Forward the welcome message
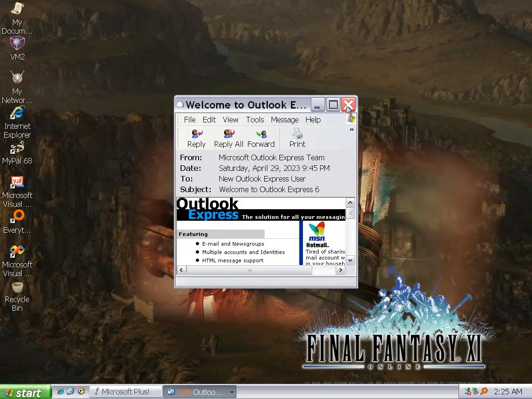Viewport: 532px width, 399px height. point(261,139)
